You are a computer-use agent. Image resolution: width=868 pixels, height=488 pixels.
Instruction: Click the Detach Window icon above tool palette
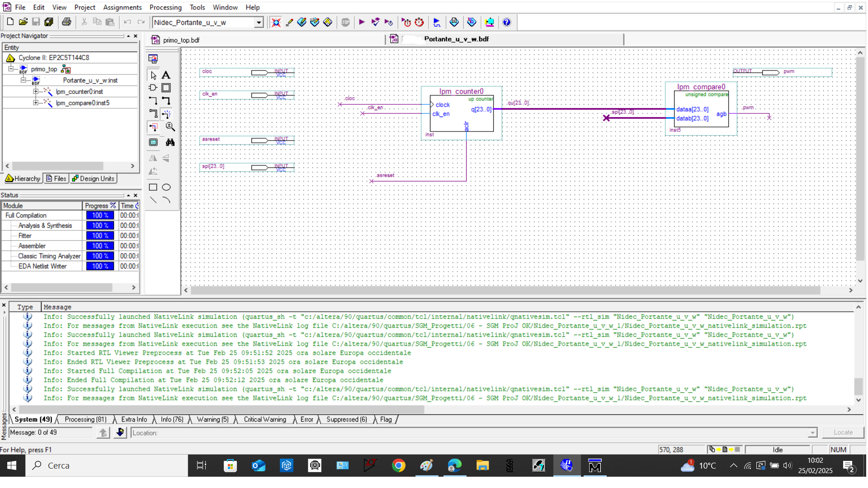(x=153, y=59)
